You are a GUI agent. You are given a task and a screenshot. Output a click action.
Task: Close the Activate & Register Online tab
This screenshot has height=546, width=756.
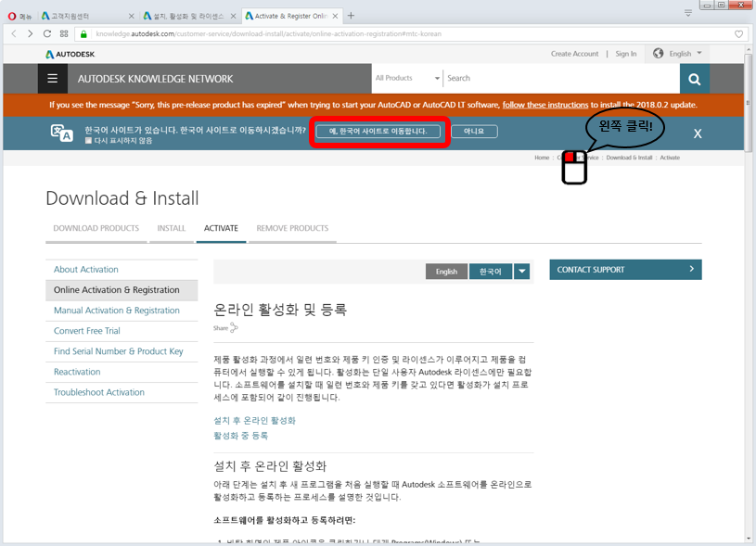pyautogui.click(x=335, y=16)
